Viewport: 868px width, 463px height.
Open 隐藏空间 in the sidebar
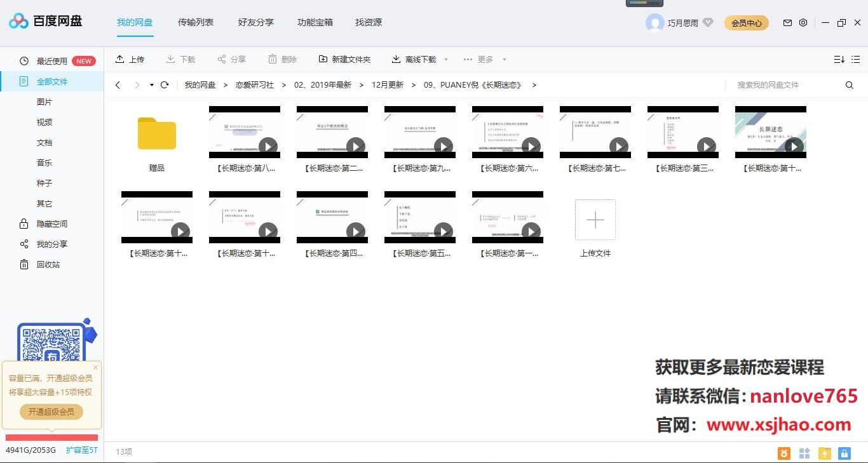52,224
